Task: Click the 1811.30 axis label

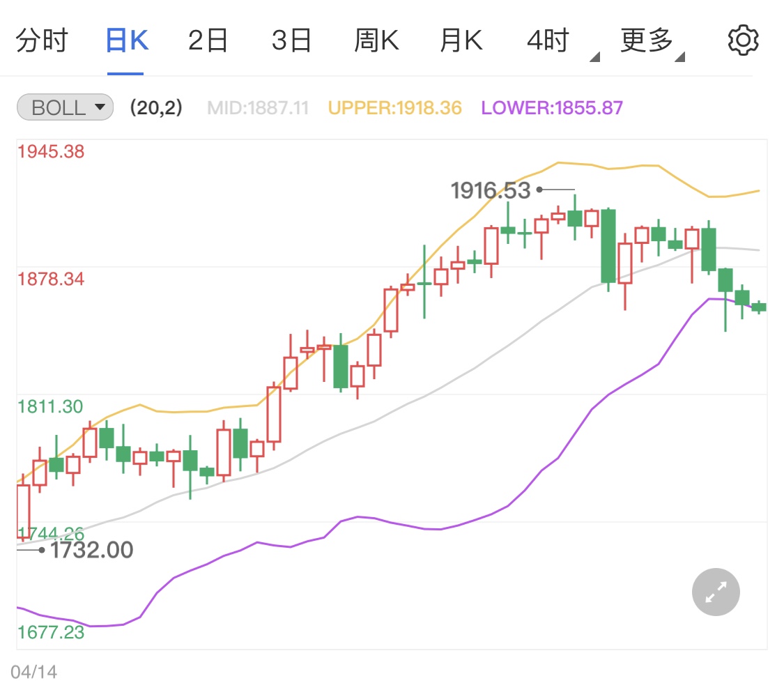Action: pyautogui.click(x=50, y=406)
